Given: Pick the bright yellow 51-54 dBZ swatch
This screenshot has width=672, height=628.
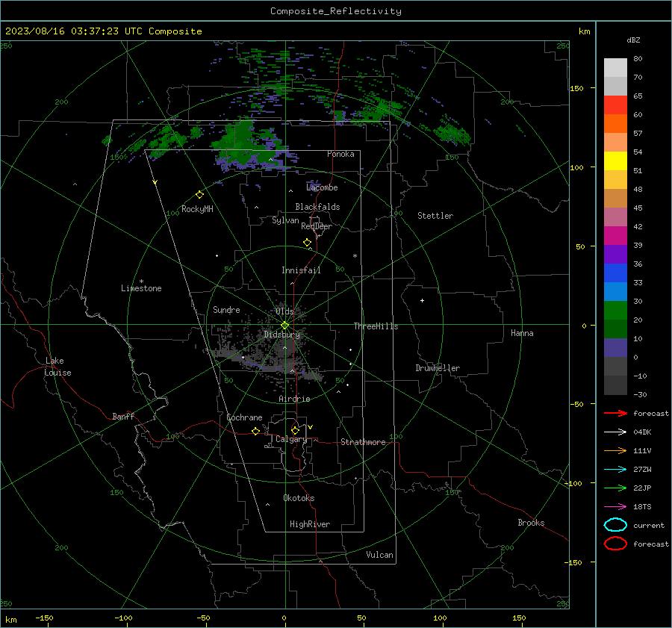Looking at the screenshot, I should pos(615,161).
